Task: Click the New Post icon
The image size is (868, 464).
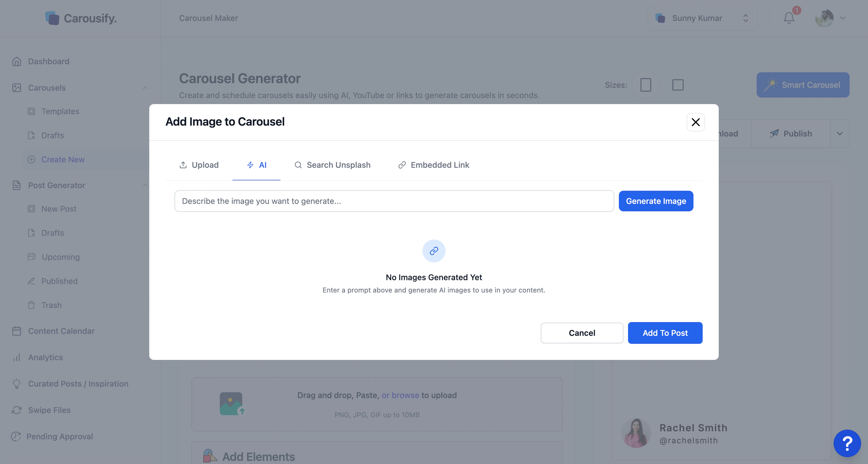Action: [31, 209]
